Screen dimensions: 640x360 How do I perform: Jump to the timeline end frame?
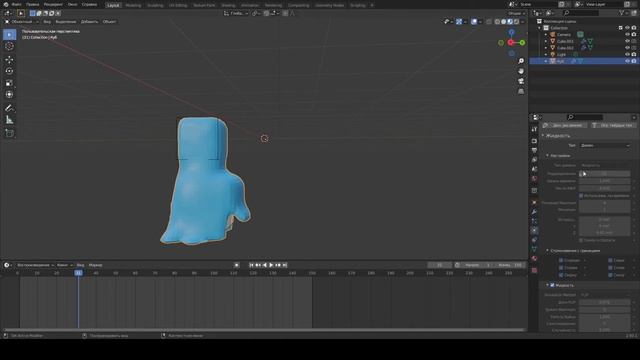(x=285, y=265)
